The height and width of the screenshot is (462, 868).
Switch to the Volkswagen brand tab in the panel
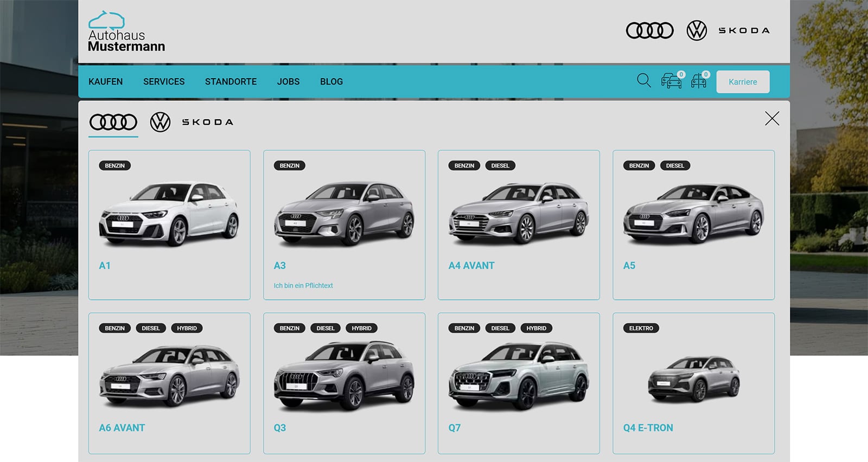pyautogui.click(x=160, y=122)
